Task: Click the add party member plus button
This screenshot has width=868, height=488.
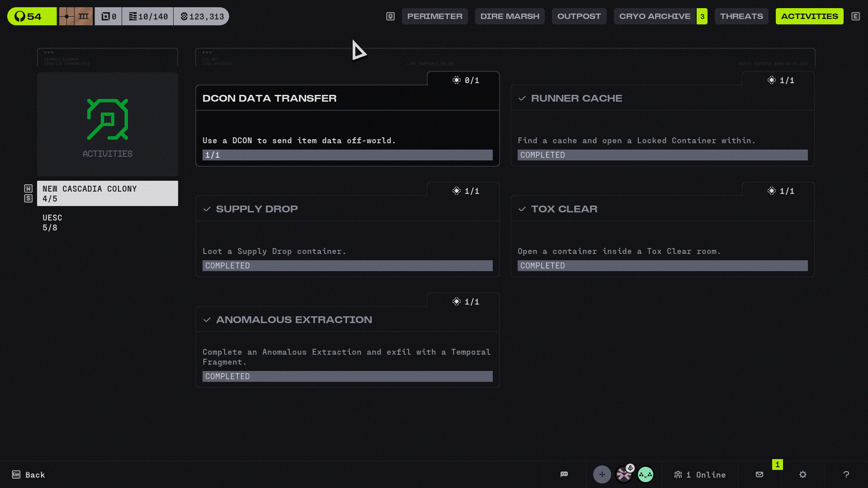Action: tap(602, 474)
